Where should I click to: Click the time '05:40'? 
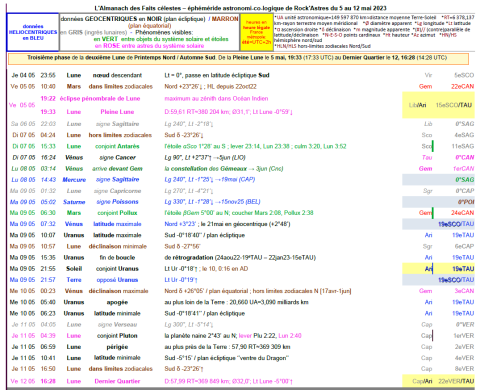tap(48, 302)
